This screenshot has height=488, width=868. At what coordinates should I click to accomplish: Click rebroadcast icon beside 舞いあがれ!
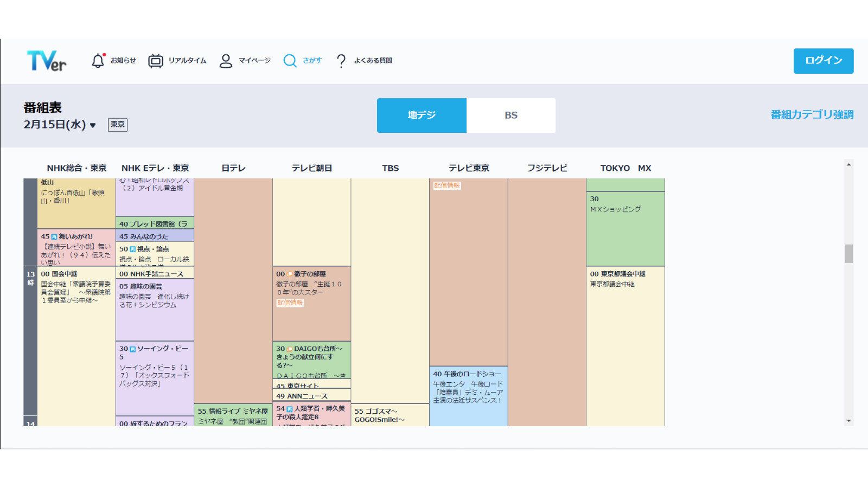click(54, 237)
